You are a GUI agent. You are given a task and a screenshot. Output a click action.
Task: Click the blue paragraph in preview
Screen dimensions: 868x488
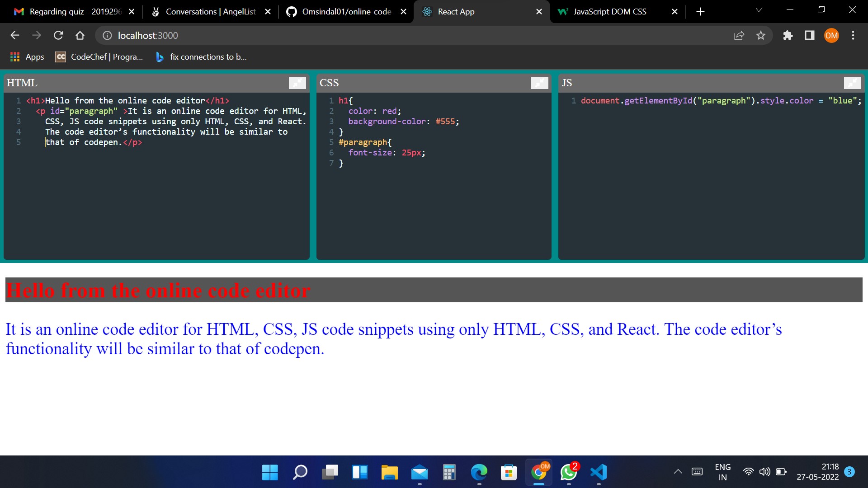(393, 339)
